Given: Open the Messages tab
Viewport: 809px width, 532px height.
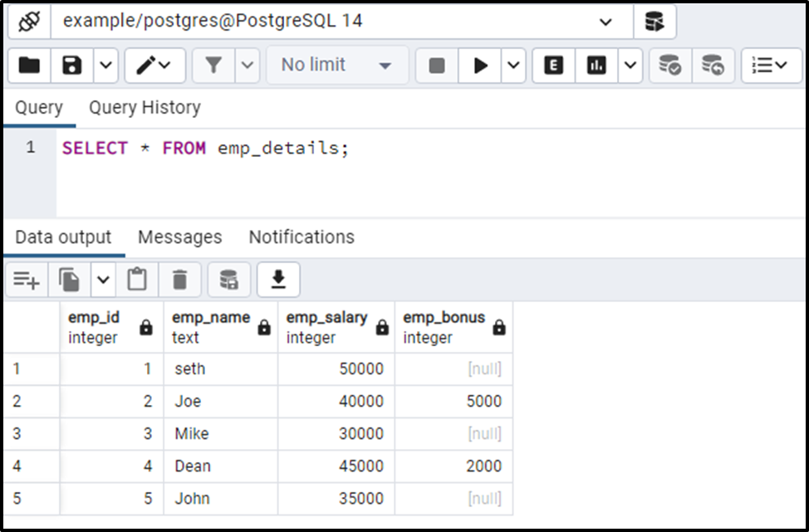Looking at the screenshot, I should click(179, 237).
